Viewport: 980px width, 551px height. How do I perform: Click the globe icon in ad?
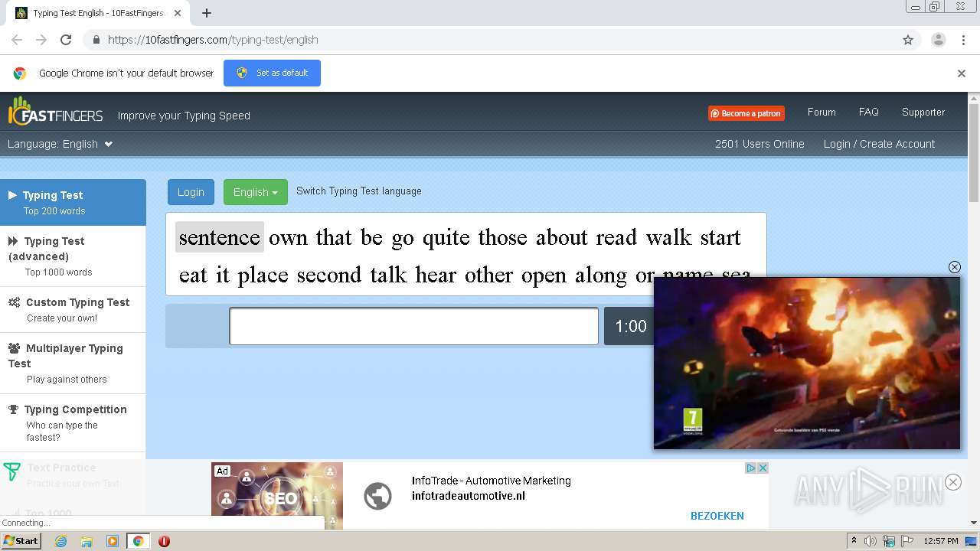pyautogui.click(x=377, y=496)
